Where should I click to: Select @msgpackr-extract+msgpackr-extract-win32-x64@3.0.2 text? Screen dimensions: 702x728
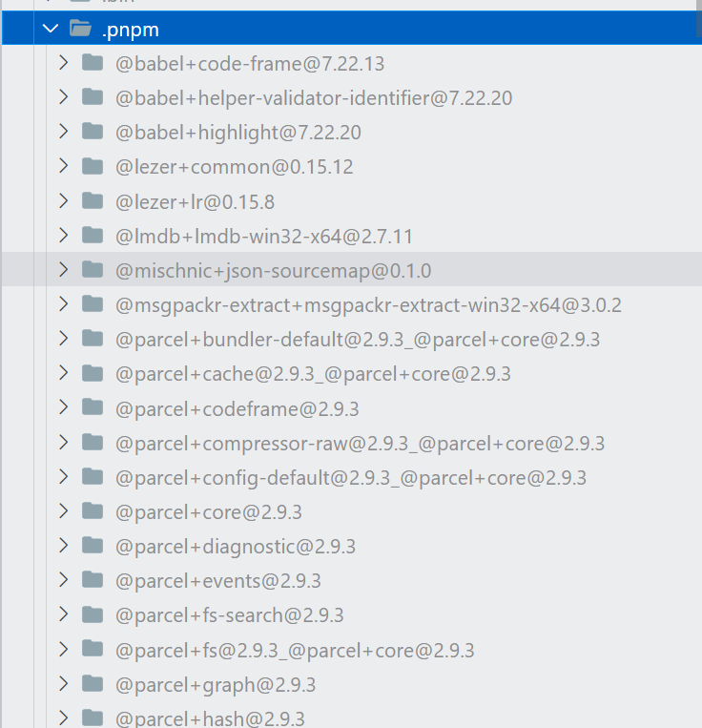coord(368,305)
